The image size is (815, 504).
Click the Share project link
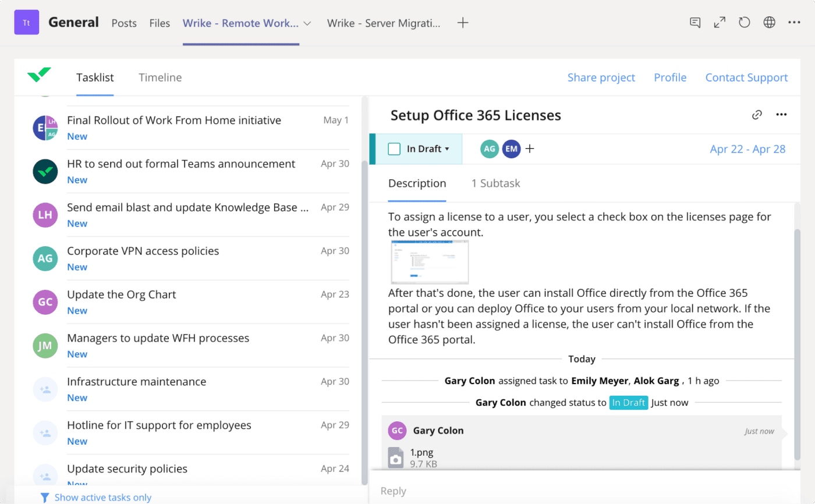point(601,77)
